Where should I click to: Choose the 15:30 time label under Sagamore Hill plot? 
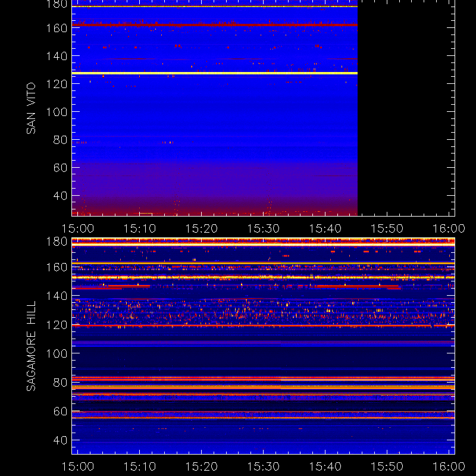tap(263, 466)
